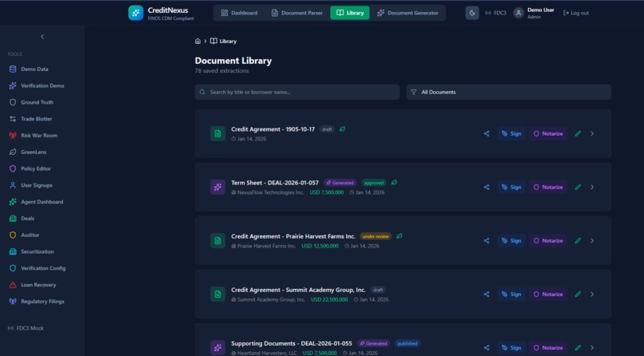
Task: Open All Documents filter dropdown
Action: pyautogui.click(x=508, y=93)
